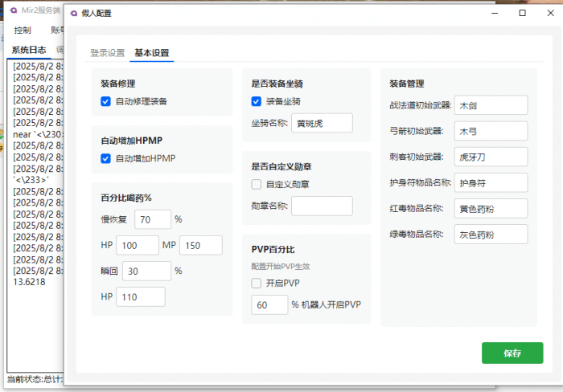This screenshot has height=392, width=563.
Task: Select the 基本设置 tab
Action: click(x=152, y=53)
